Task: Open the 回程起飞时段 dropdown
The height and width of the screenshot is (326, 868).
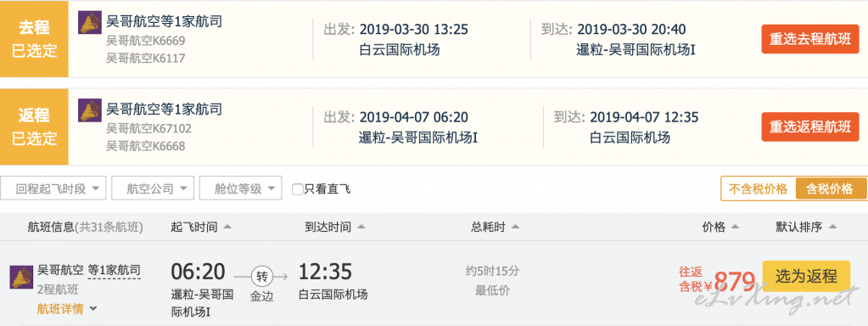Action: [x=53, y=188]
